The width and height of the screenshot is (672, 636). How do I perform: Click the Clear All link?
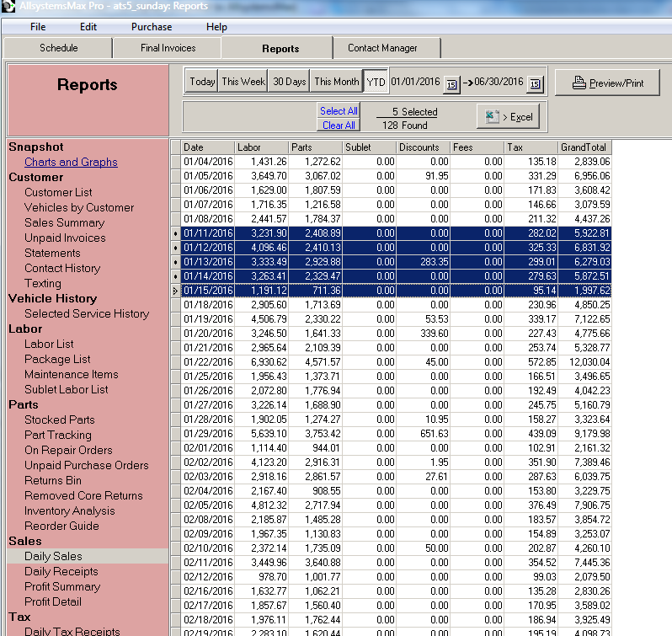click(339, 126)
